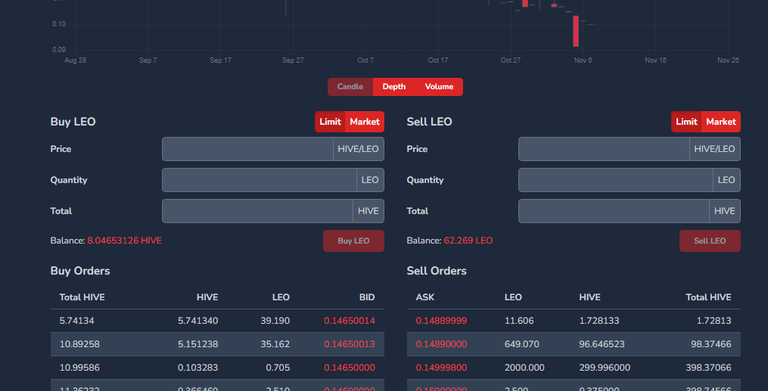The height and width of the screenshot is (391, 768).
Task: Click buy order LEO amount 35.162
Action: [x=275, y=344]
